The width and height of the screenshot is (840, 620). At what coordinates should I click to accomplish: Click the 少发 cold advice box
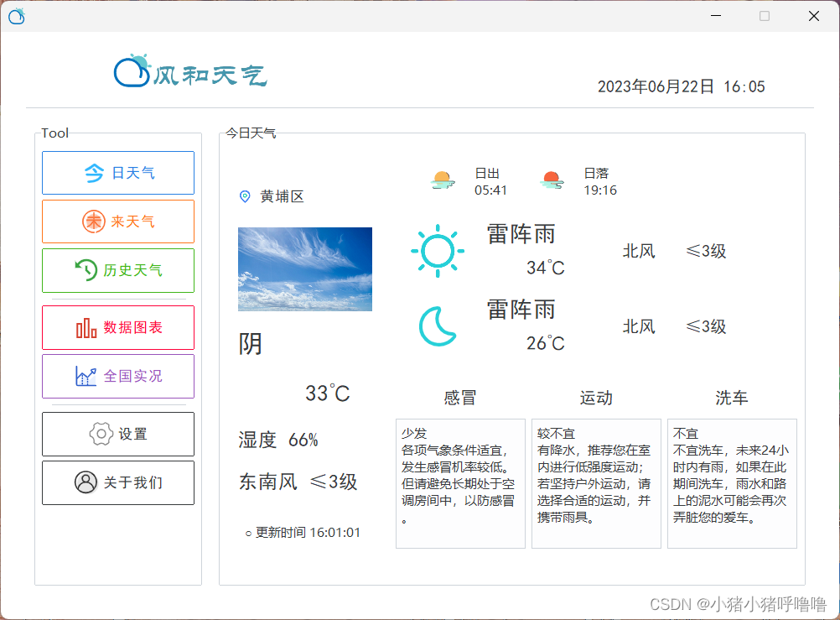[x=460, y=483]
